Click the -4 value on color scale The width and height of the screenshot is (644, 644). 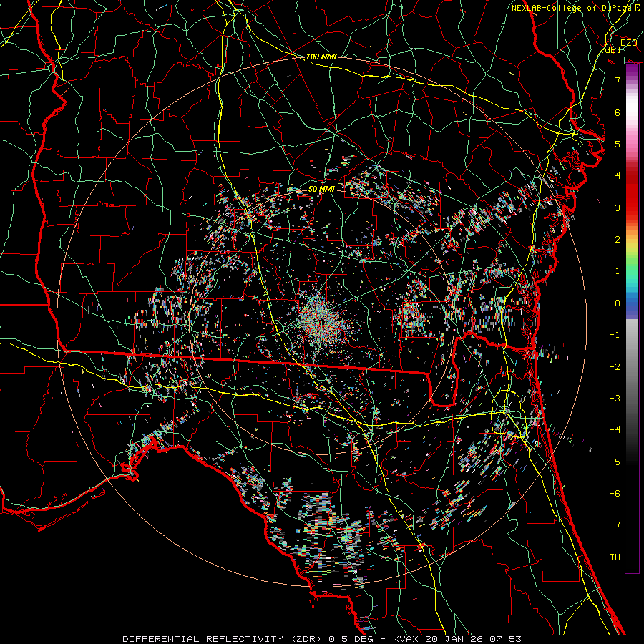point(615,430)
